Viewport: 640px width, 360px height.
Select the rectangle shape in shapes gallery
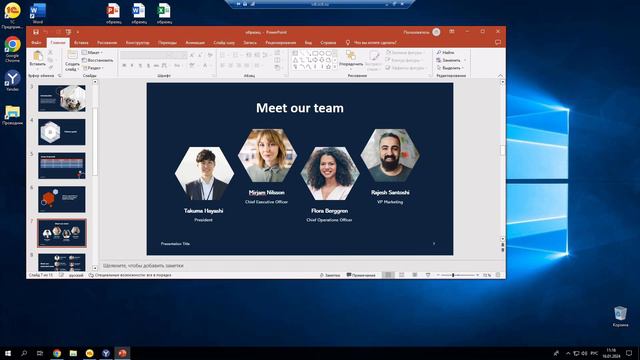315,53
